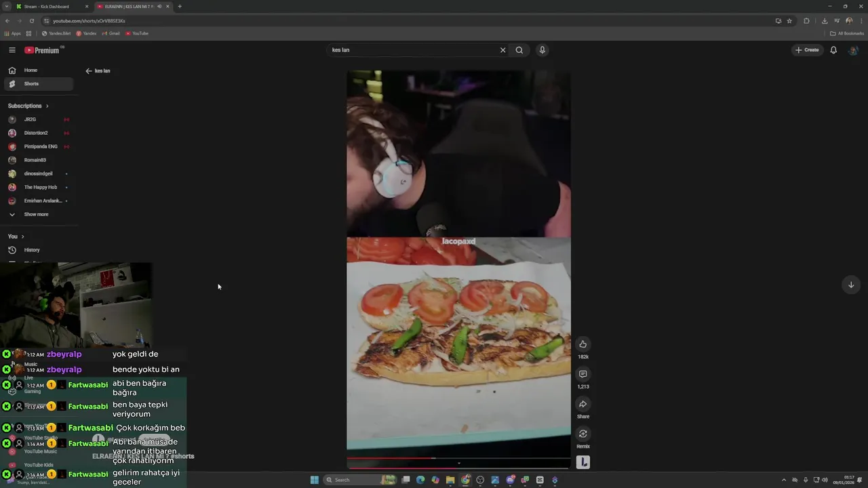
Task: Open the Short's sound thumbnail
Action: (x=583, y=462)
